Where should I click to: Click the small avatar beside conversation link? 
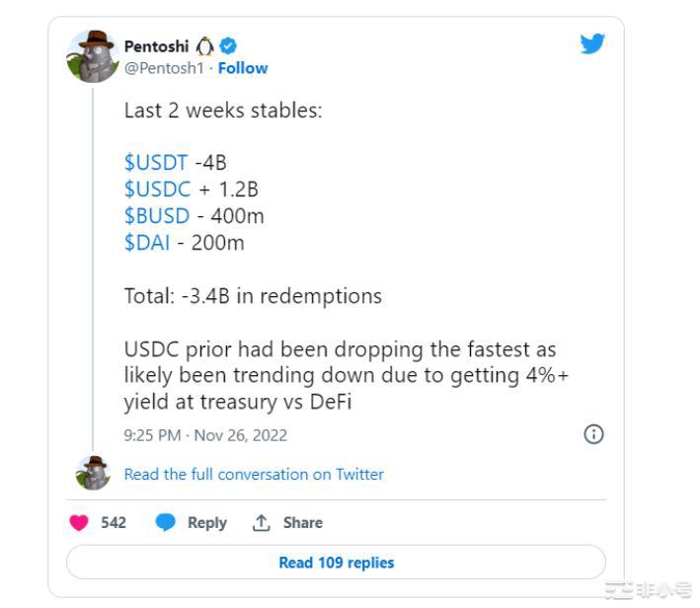click(92, 474)
